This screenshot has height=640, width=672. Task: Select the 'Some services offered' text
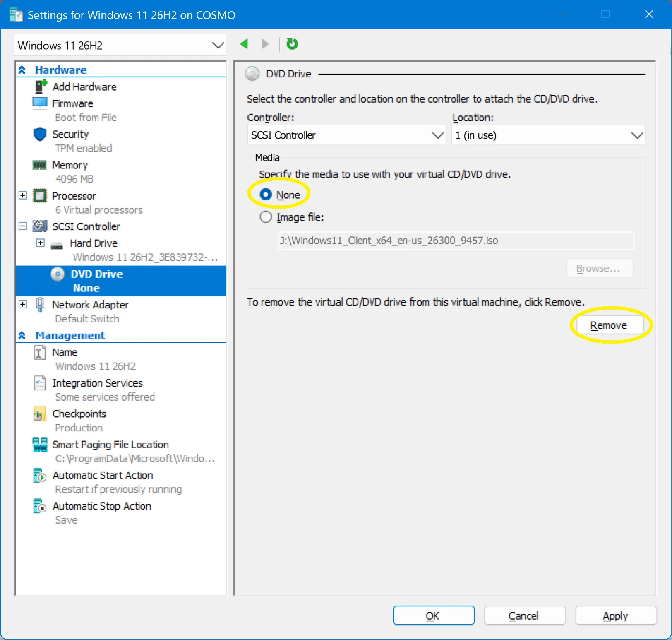tap(105, 397)
